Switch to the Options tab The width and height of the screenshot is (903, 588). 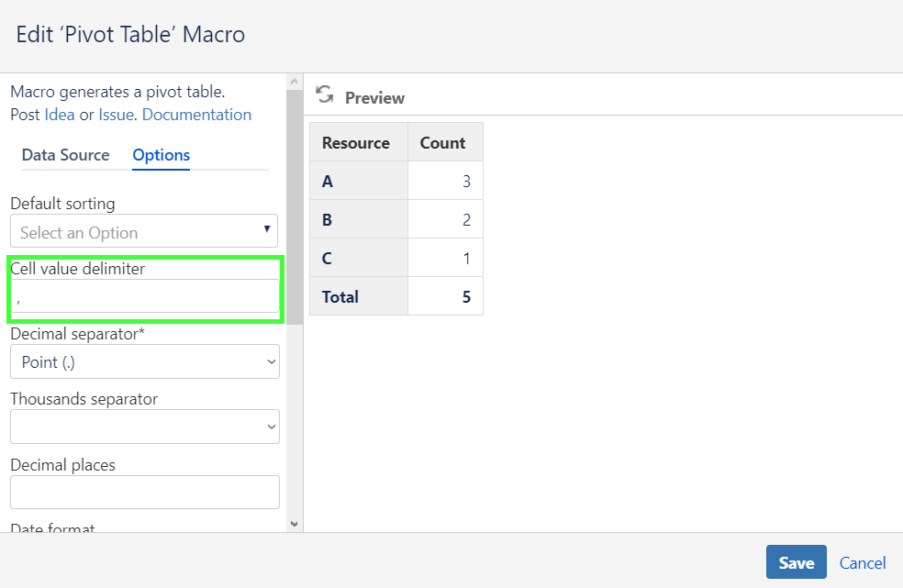click(x=161, y=155)
